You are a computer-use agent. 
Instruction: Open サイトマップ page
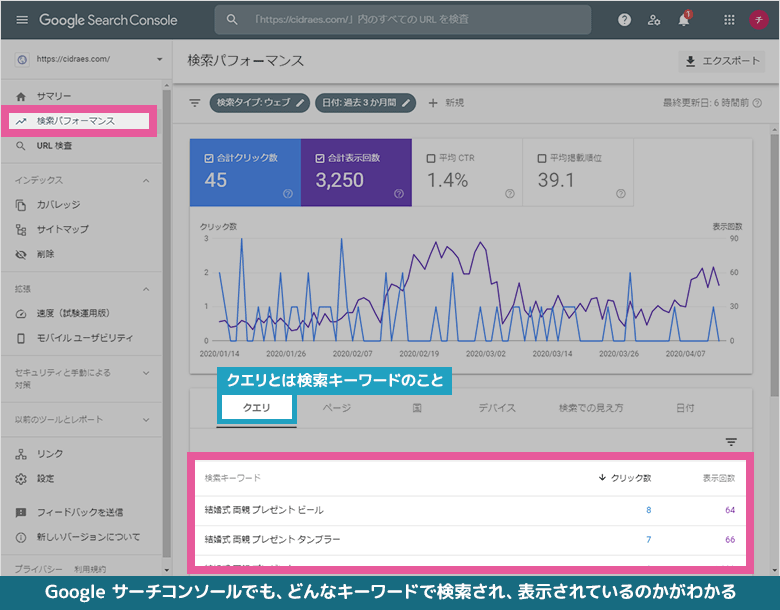pos(62,229)
